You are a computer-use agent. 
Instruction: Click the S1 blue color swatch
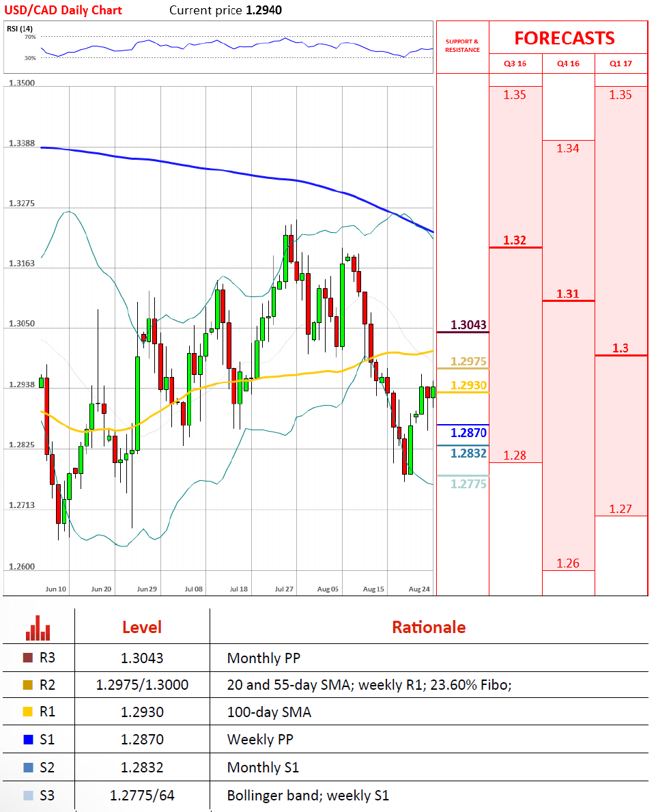point(29,740)
